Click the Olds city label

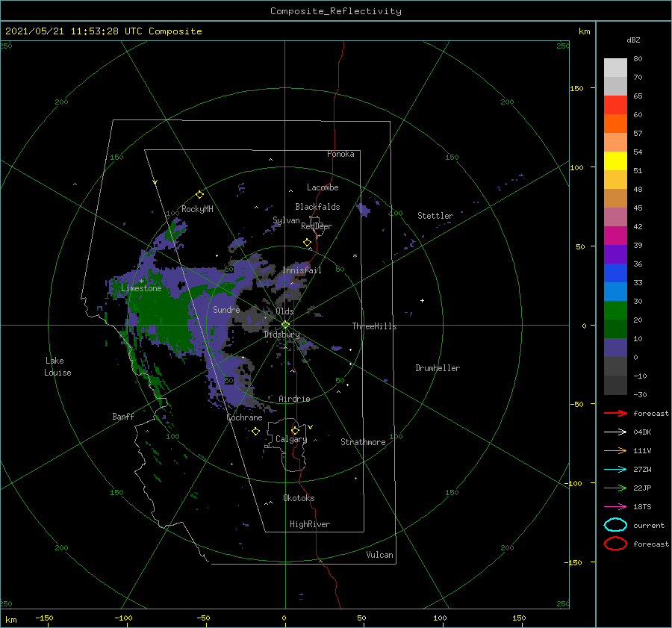[285, 311]
